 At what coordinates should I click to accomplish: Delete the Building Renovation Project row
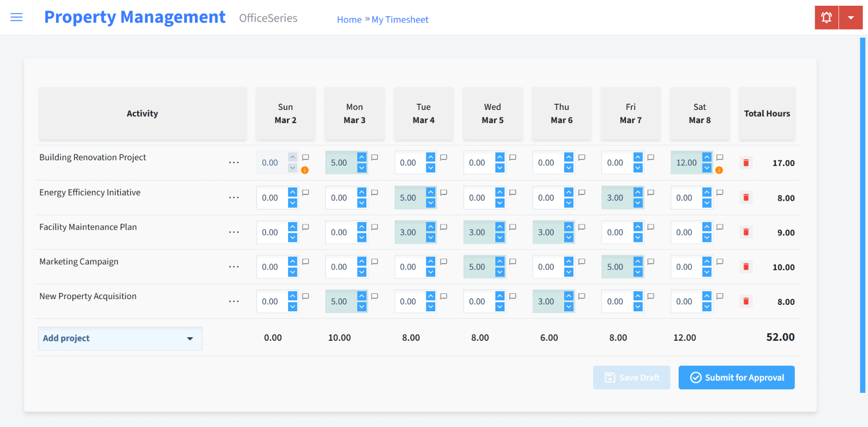(745, 163)
